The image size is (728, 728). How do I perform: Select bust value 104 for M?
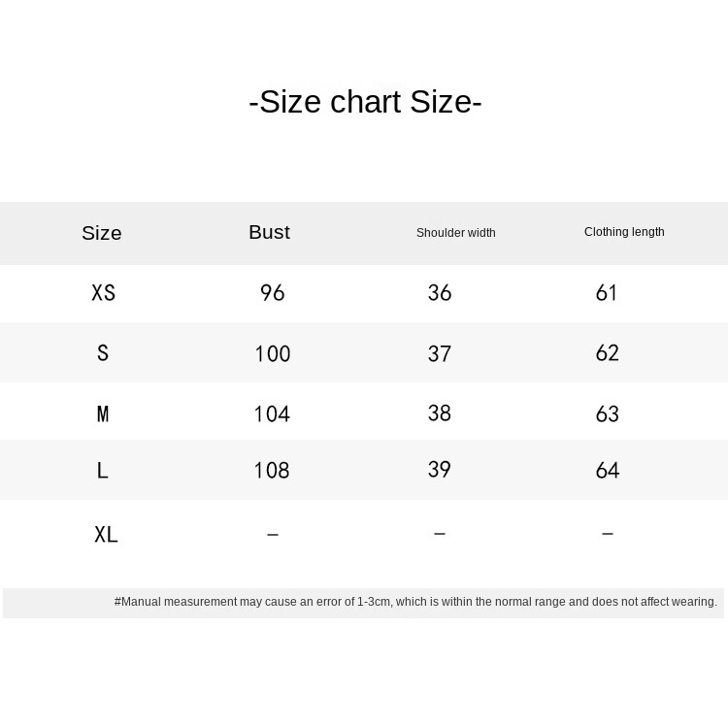(272, 414)
